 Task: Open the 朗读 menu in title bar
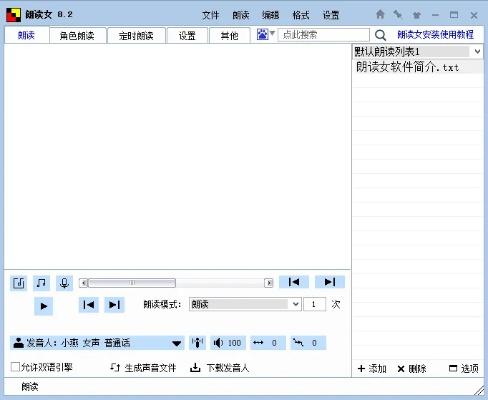click(x=241, y=15)
